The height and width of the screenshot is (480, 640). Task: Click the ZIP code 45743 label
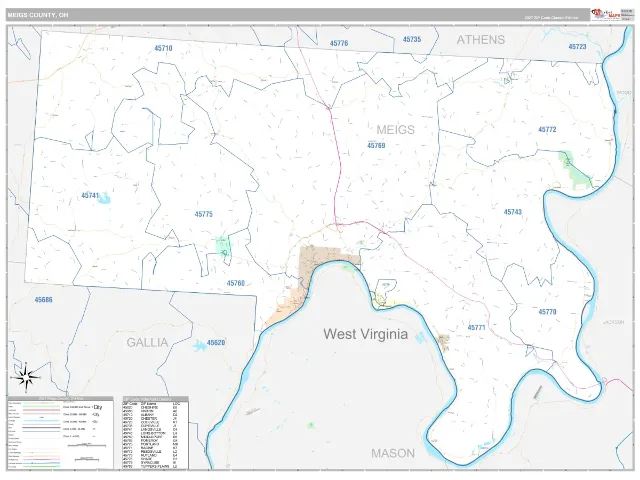point(513,212)
